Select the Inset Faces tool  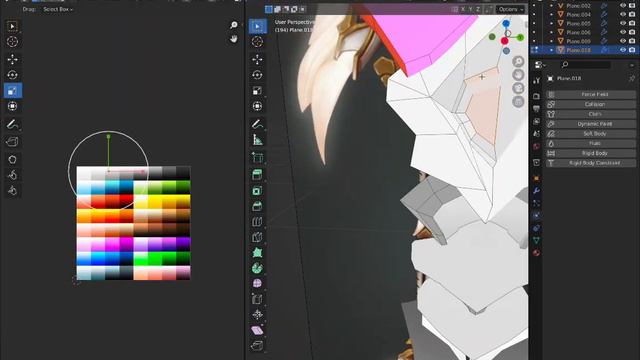[257, 191]
